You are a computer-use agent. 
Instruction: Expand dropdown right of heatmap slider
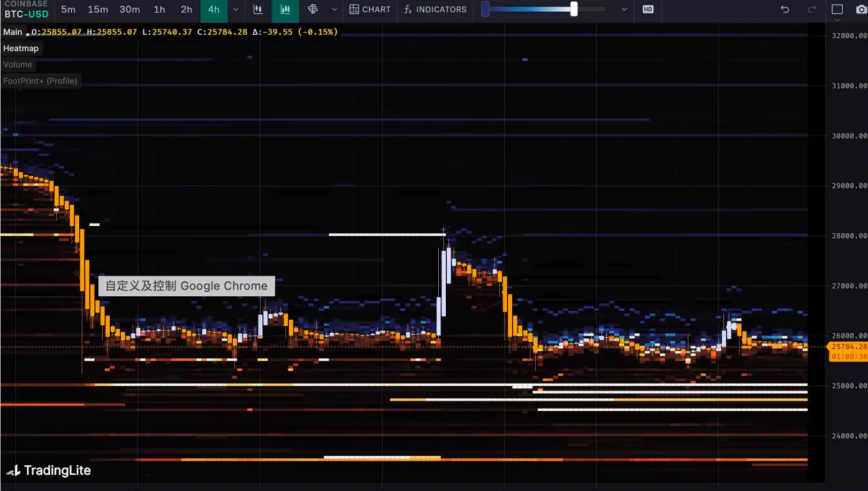click(x=624, y=9)
